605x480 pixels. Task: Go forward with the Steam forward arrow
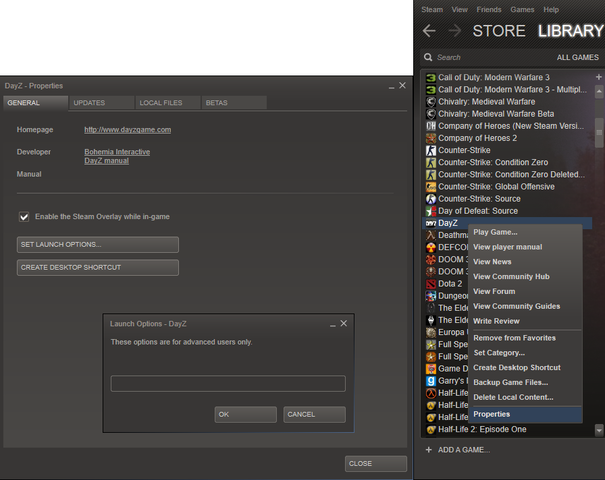pyautogui.click(x=455, y=30)
